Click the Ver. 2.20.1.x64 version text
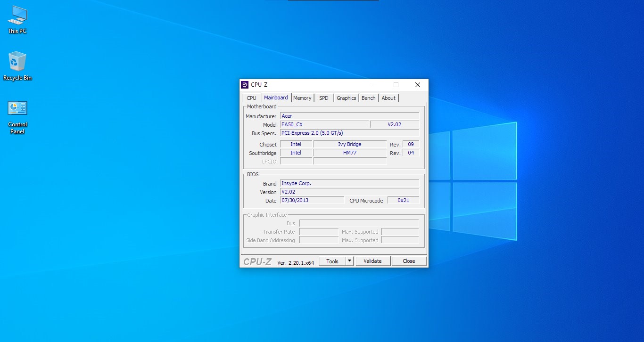 pos(296,263)
